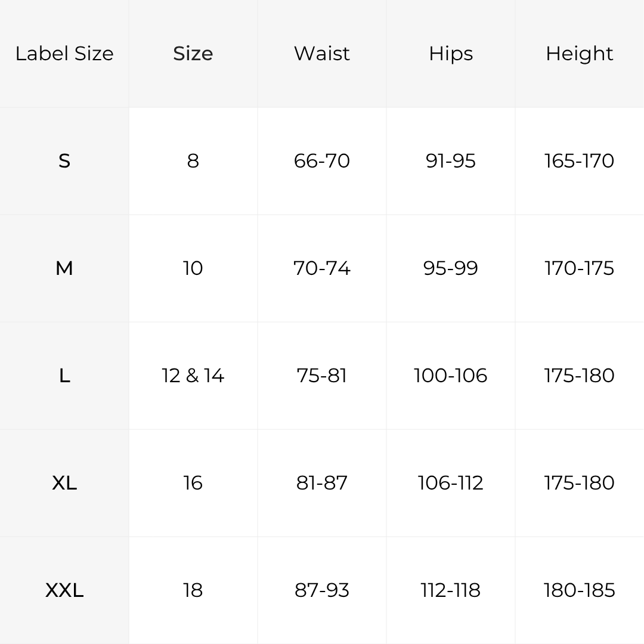The width and height of the screenshot is (644, 644).
Task: Click the Size column header
Action: coord(193,54)
